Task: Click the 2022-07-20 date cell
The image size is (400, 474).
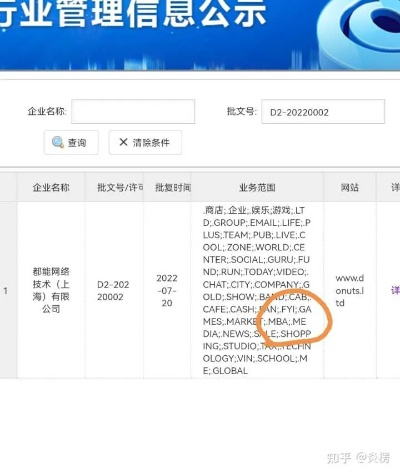Action: tap(167, 290)
